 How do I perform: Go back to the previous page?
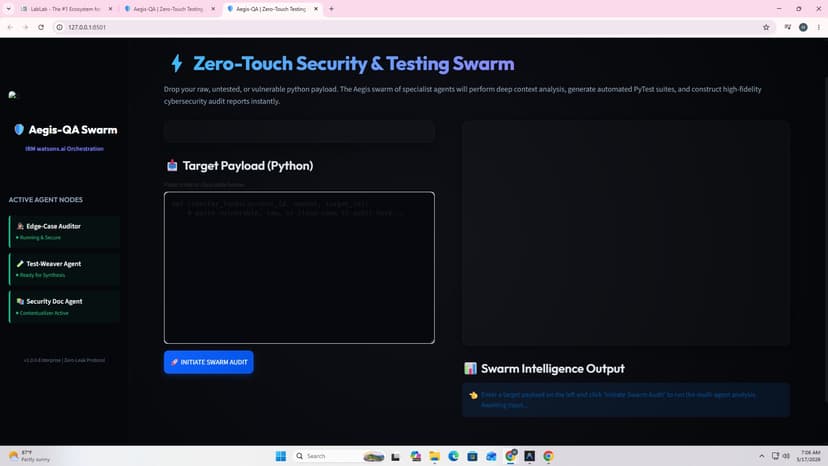tap(10, 27)
